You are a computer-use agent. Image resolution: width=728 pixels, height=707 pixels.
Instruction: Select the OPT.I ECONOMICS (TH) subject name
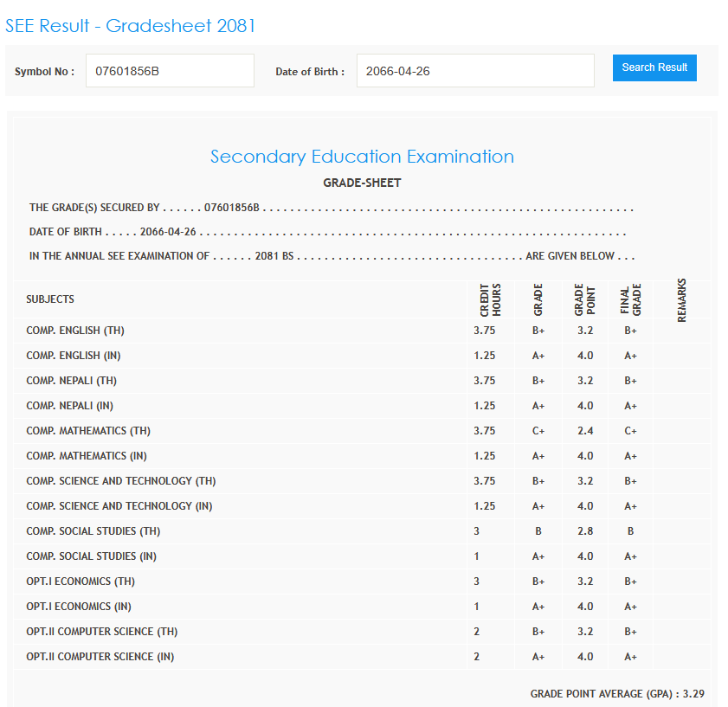pyautogui.click(x=81, y=582)
